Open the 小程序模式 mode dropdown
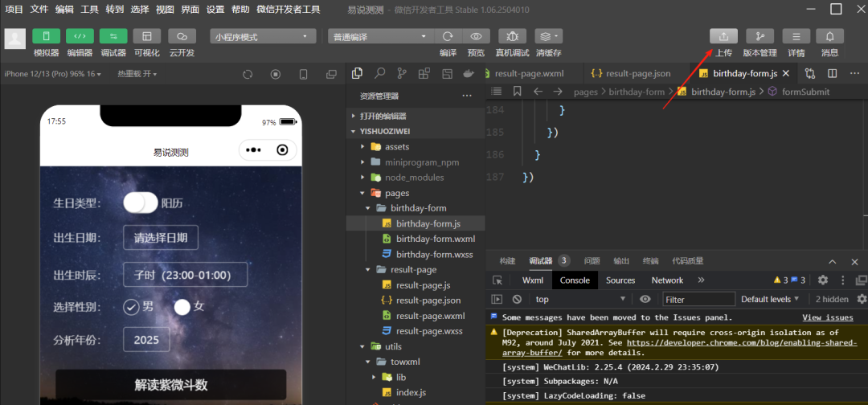The height and width of the screenshot is (405, 868). (263, 36)
